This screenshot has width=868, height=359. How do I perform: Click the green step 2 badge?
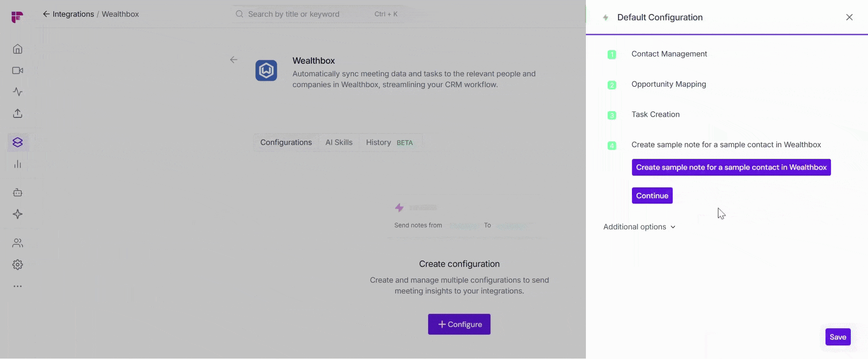[x=612, y=85]
